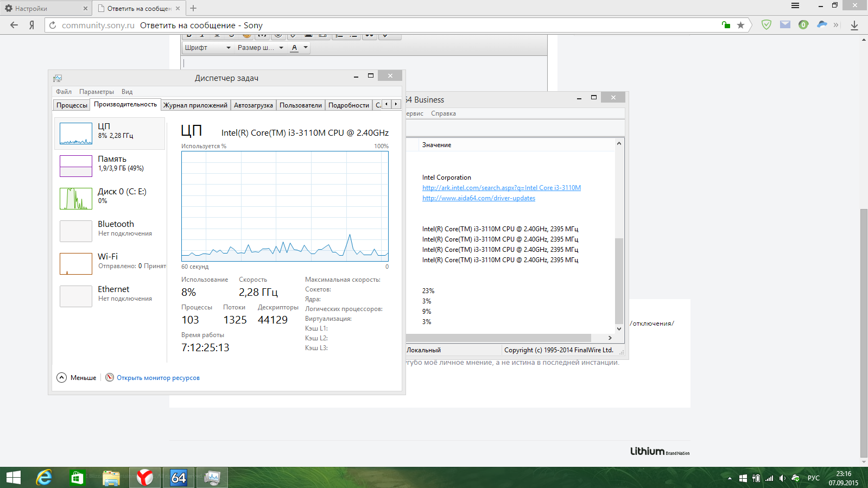Bookmark the page with the star icon
This screenshot has height=488, width=868.
coord(740,25)
